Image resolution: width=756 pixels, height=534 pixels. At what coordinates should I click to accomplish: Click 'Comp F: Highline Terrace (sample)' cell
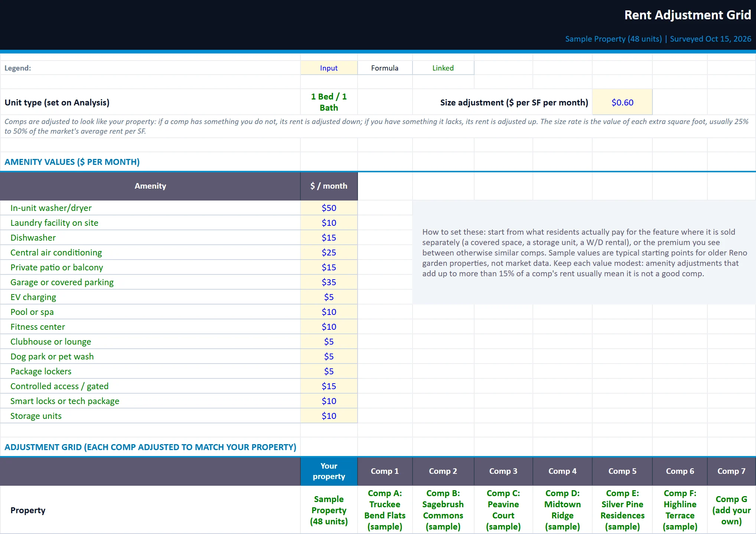pyautogui.click(x=680, y=510)
